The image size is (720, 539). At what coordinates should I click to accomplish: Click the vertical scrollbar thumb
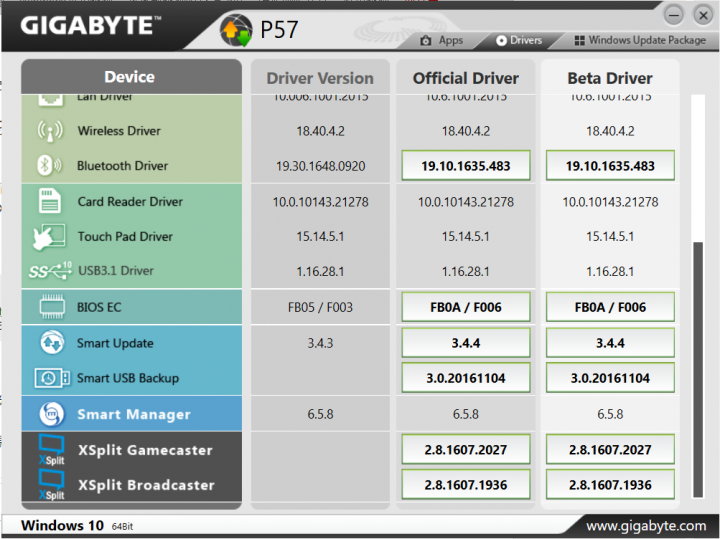click(698, 370)
